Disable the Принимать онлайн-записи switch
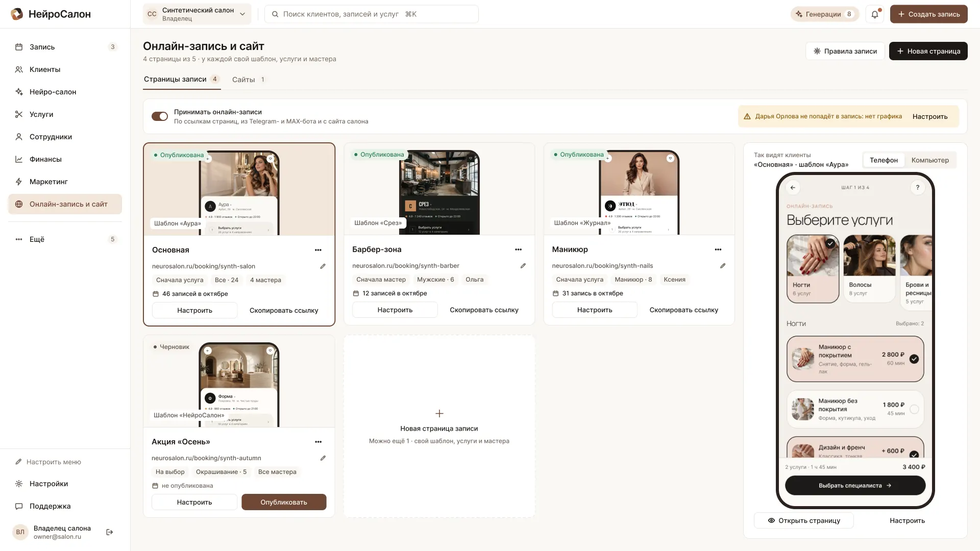The height and width of the screenshot is (551, 980). (160, 116)
